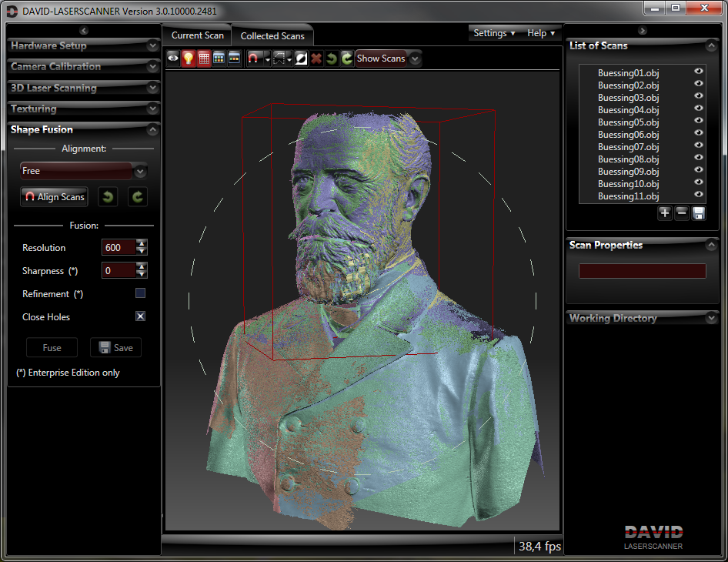Uncheck the Close Holes checkbox
Image resolution: width=728 pixels, height=562 pixels.
click(140, 316)
